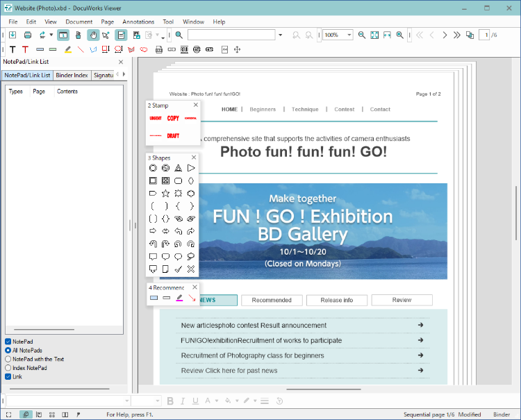Choose the right arrow shape

click(153, 231)
